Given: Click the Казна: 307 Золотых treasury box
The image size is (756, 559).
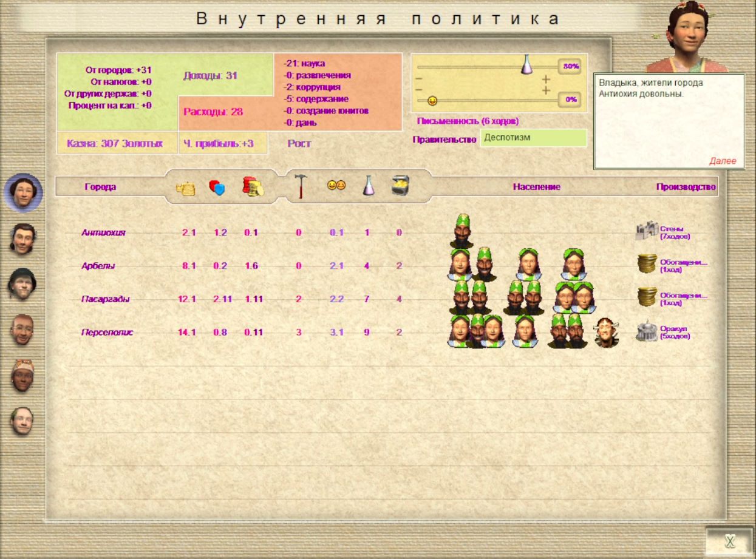Looking at the screenshot, I should pos(117,143).
